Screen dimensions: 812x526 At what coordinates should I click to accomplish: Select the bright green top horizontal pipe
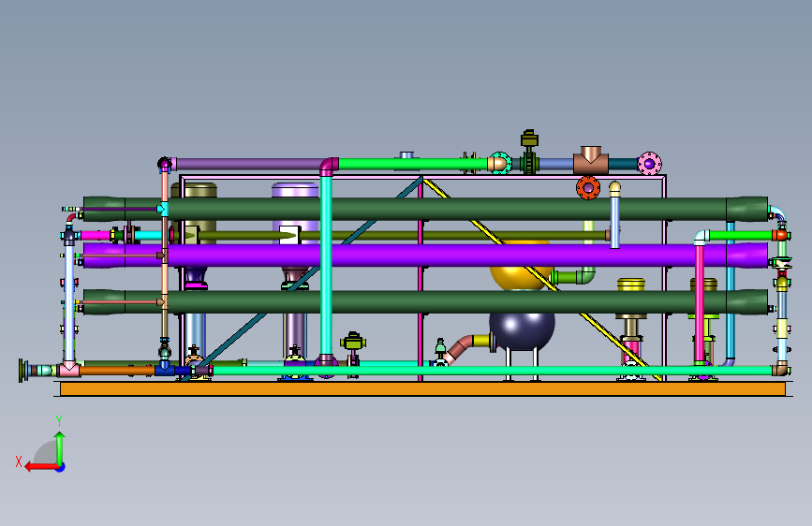(413, 164)
